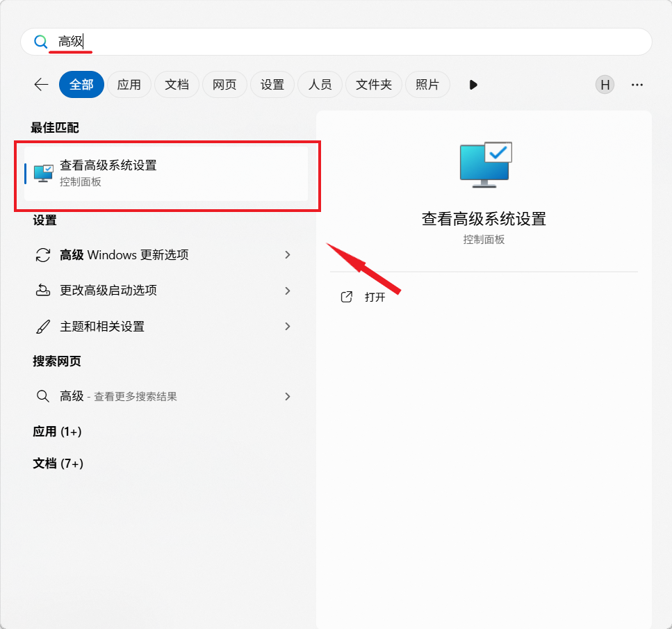
Task: Switch to the 设置 filter tab
Action: 272,84
